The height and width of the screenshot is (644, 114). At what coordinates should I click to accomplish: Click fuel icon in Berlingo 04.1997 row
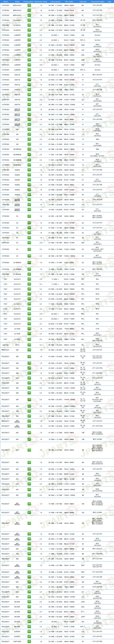(29, 5)
